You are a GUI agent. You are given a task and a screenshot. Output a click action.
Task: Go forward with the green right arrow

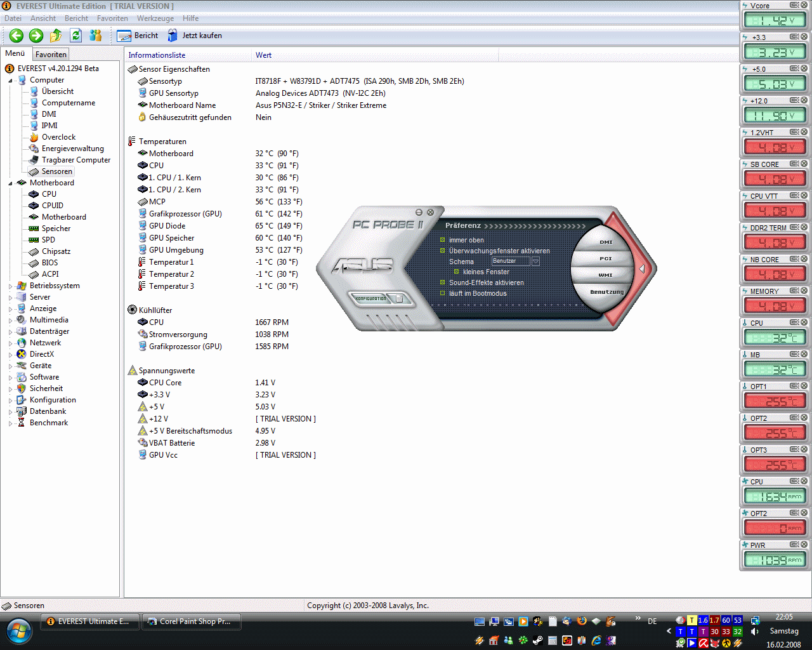pos(36,36)
